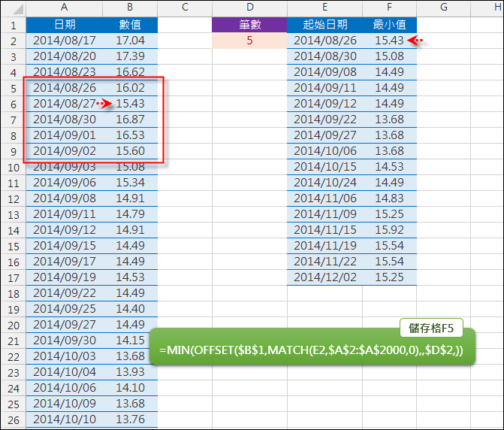504x430 pixels.
Task: Select cell with date 2014/11/19
Action: tap(324, 246)
